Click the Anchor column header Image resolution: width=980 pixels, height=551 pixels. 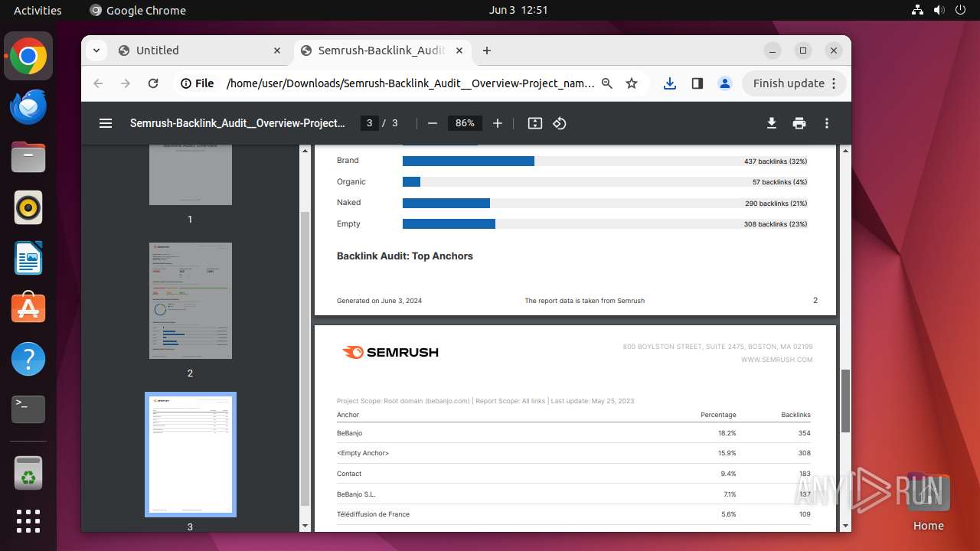[348, 415]
